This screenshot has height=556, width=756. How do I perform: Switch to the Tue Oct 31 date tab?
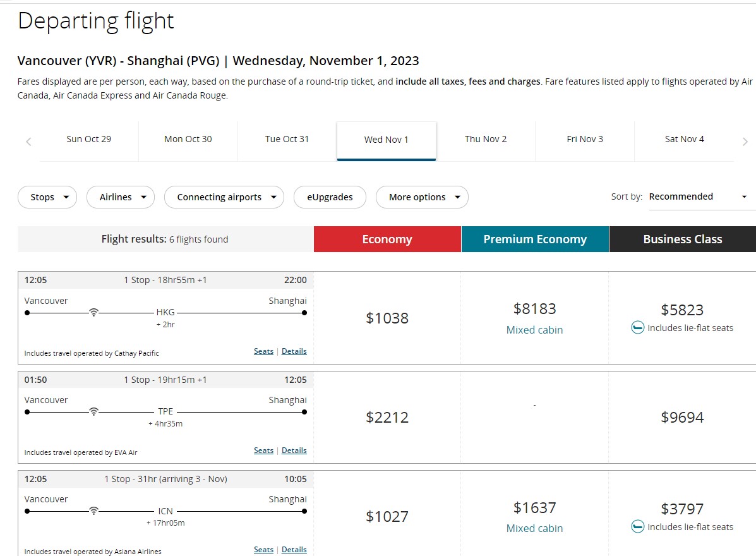(x=287, y=139)
